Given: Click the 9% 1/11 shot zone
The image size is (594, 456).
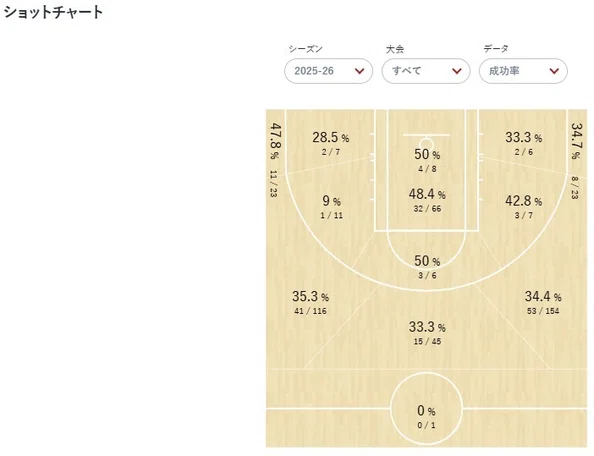Looking at the screenshot, I should pos(331,207).
